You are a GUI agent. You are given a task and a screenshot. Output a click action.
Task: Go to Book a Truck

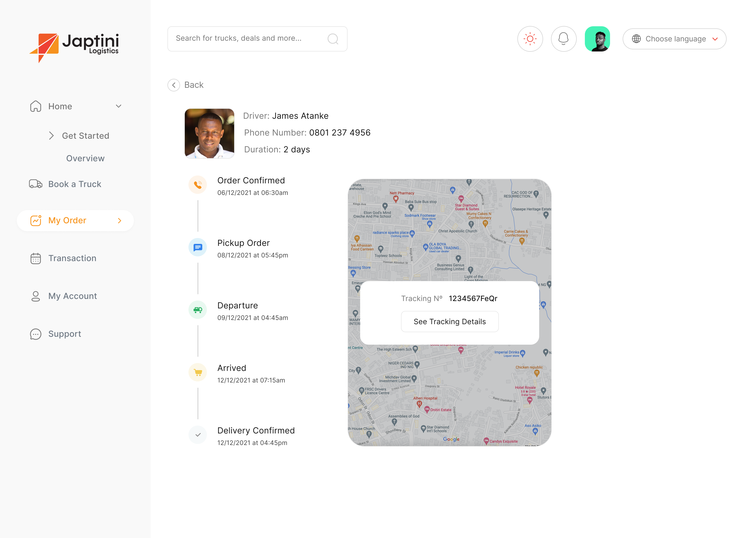pyautogui.click(x=65, y=184)
